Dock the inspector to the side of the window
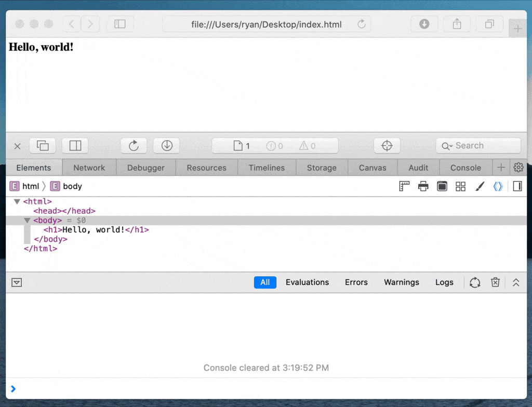This screenshot has width=532, height=407. [75, 146]
